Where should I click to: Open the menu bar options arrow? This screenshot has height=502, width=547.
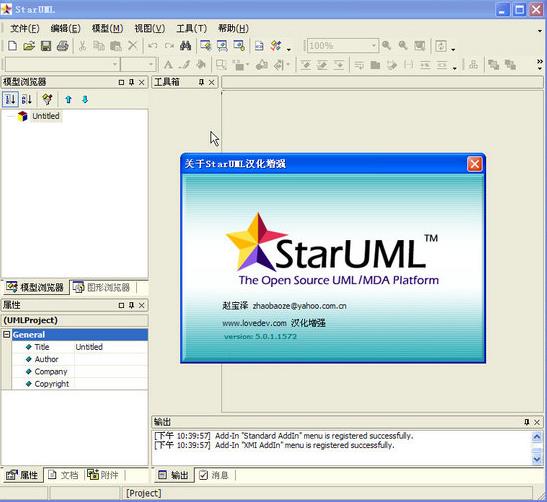click(540, 31)
